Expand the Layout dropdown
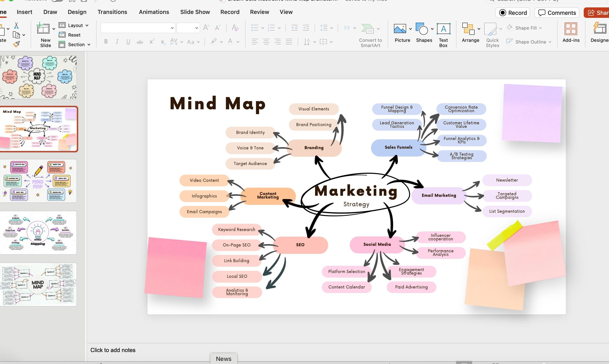 87,25
